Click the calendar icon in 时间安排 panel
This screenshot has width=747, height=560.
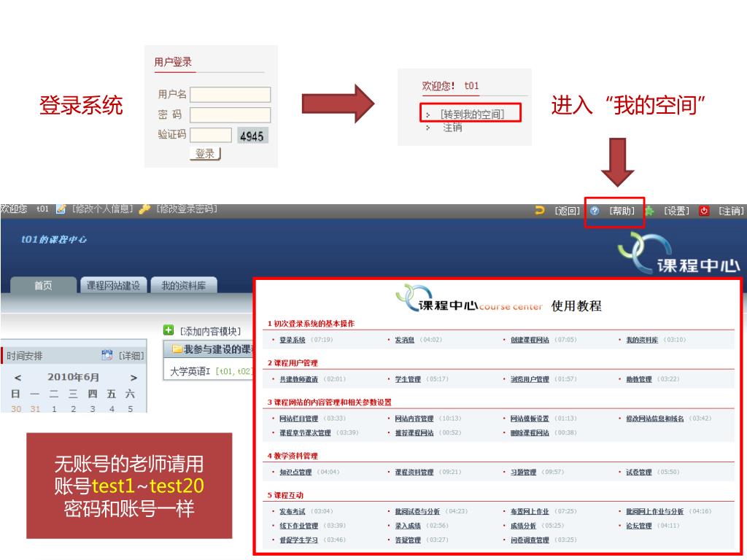107,355
